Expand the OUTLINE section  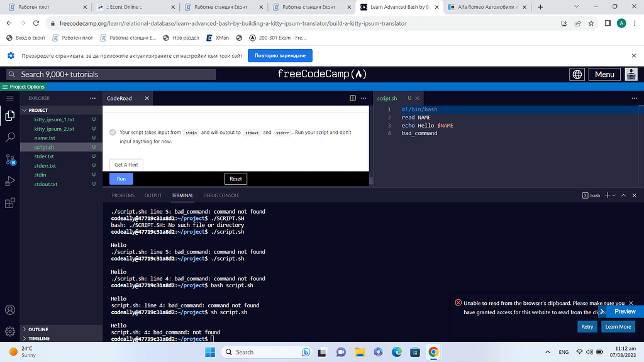tap(38, 329)
